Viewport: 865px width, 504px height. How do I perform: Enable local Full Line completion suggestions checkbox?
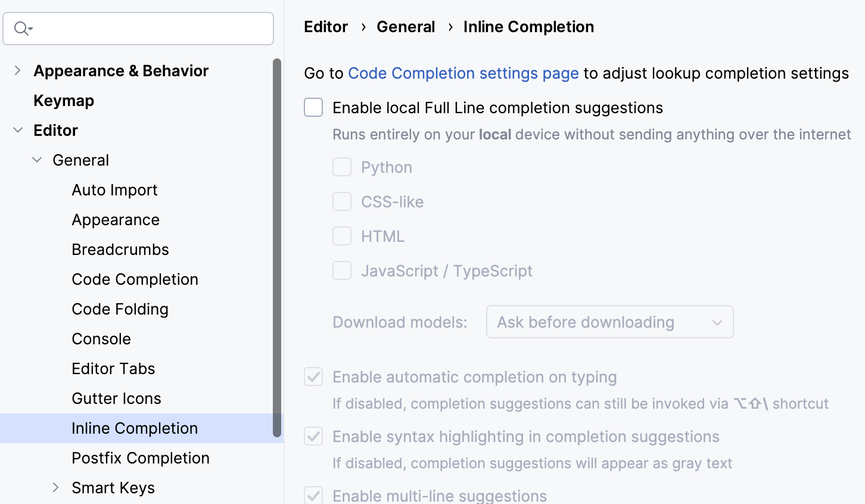[x=313, y=108]
